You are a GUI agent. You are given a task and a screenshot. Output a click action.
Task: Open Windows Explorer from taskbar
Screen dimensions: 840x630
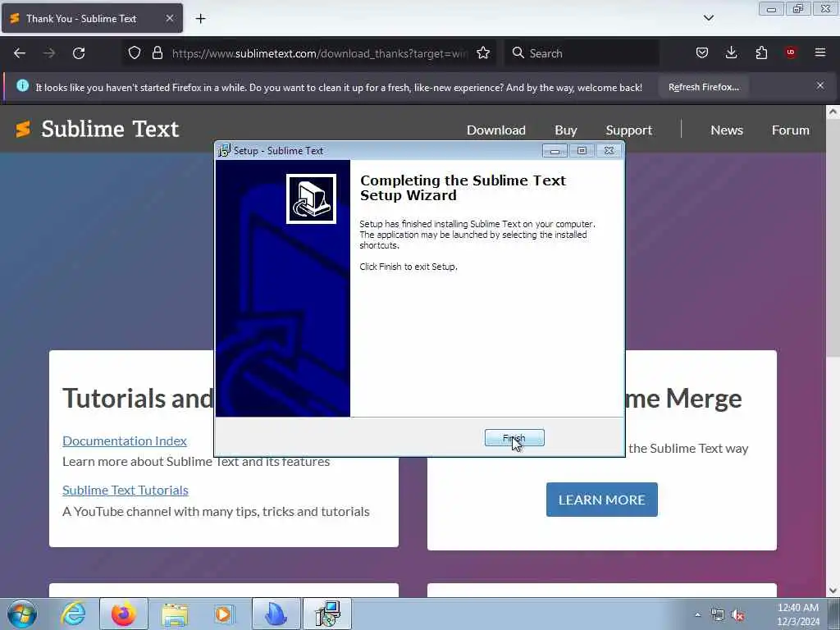(x=175, y=614)
